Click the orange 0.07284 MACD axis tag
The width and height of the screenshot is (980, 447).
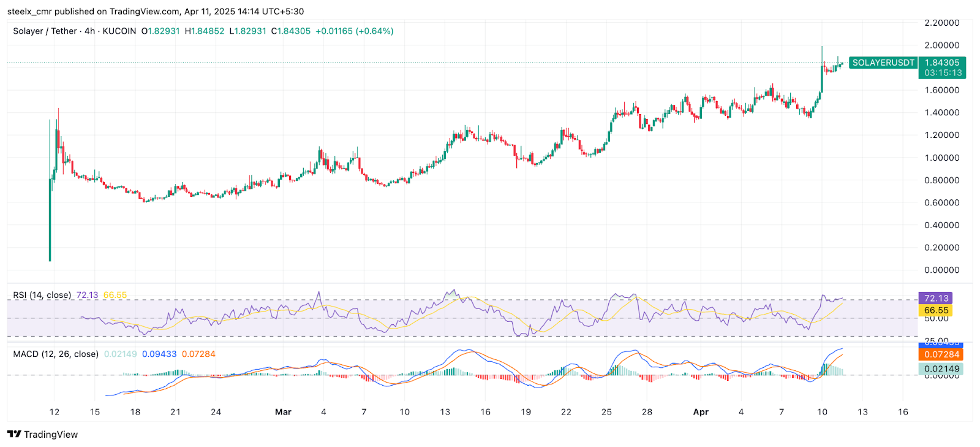coord(941,354)
